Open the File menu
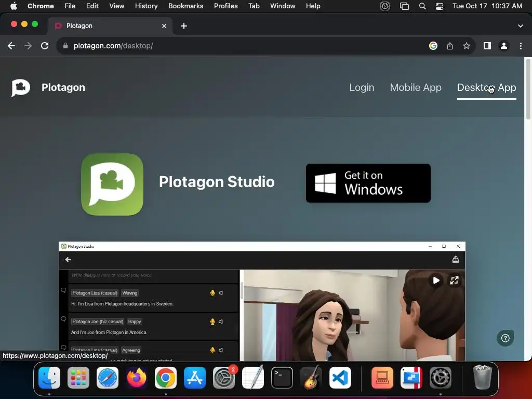This screenshot has height=399, width=532. point(70,6)
